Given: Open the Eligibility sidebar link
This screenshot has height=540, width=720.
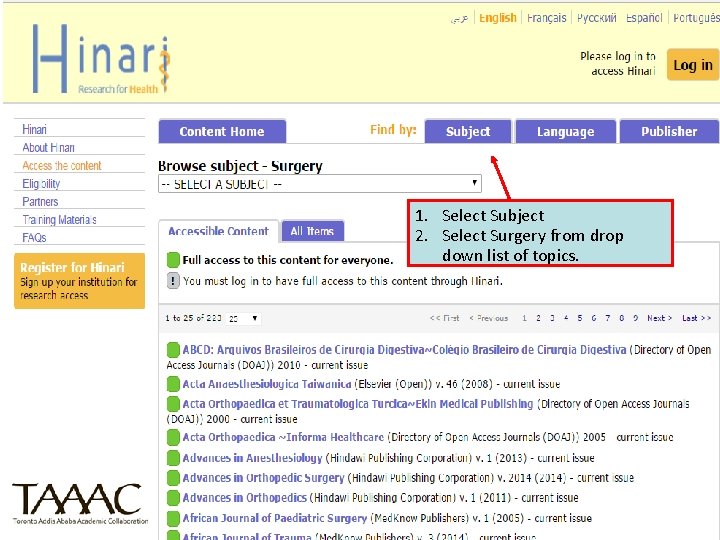Looking at the screenshot, I should coord(41,184).
